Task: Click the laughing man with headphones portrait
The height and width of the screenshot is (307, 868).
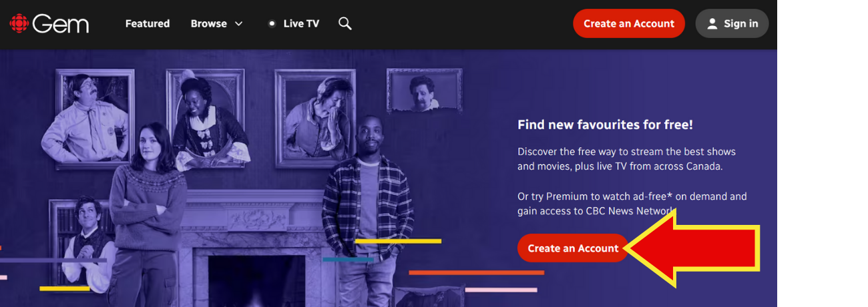Action: 315,118
